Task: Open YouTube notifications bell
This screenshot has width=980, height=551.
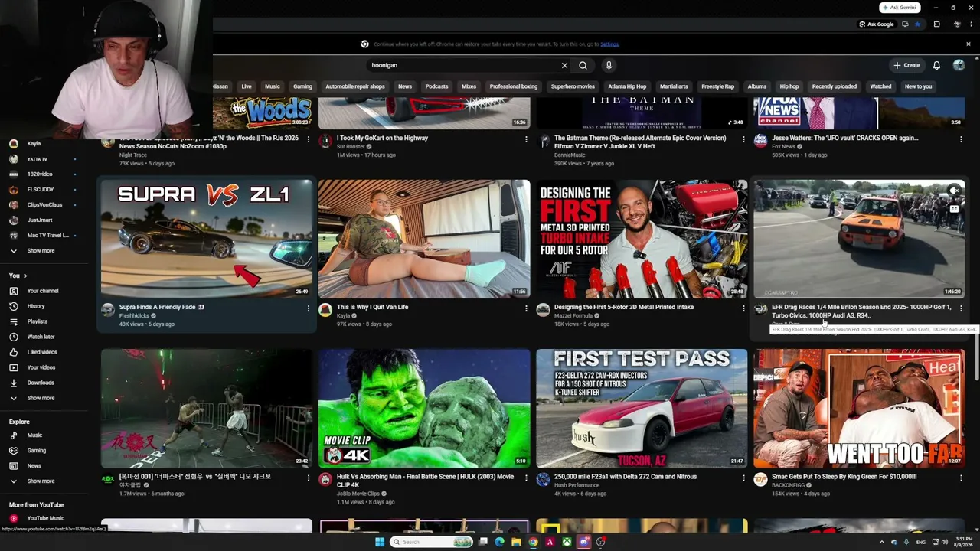Action: [x=936, y=66]
